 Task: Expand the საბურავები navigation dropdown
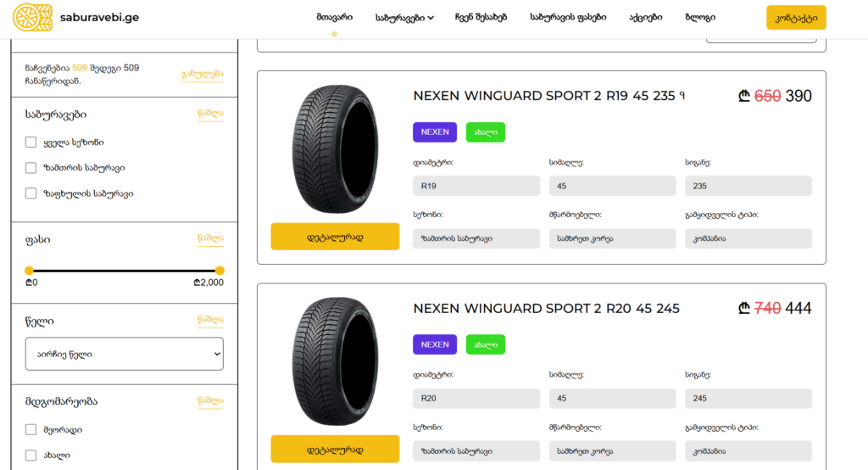(x=404, y=17)
